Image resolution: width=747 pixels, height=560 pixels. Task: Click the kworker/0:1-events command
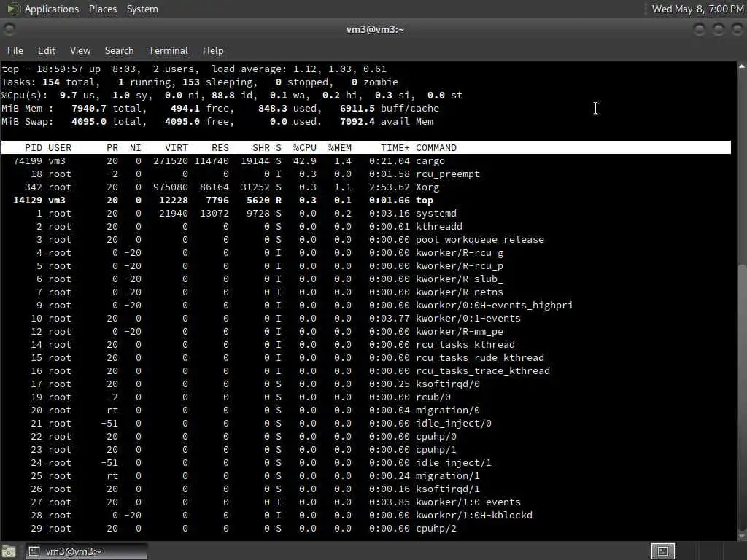[x=468, y=319]
